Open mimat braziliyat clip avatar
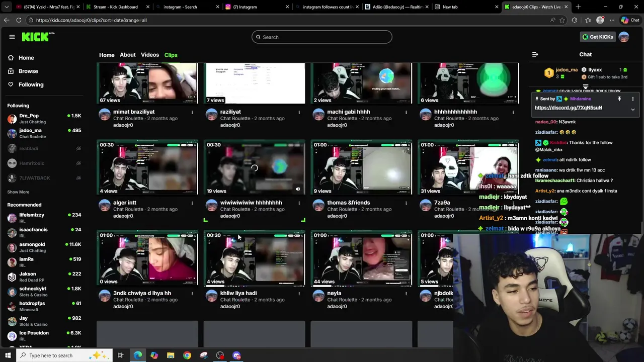The image size is (644, 362). point(104,114)
